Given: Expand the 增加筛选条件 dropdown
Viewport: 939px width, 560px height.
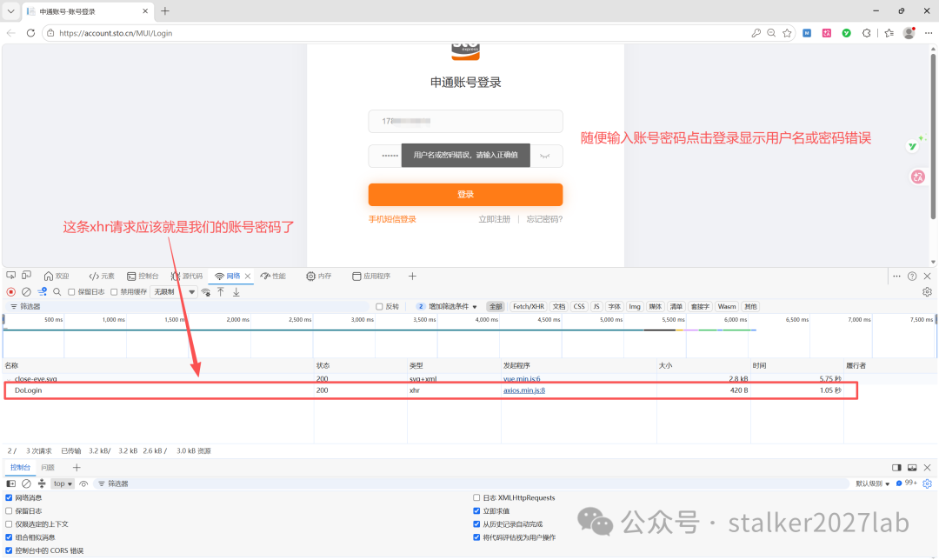Looking at the screenshot, I should point(447,306).
